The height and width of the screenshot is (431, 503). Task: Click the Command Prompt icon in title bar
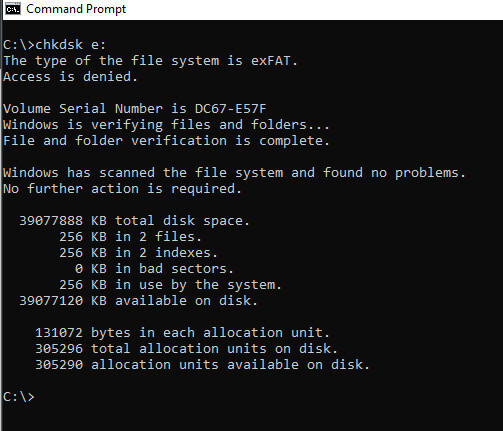tap(13, 9)
